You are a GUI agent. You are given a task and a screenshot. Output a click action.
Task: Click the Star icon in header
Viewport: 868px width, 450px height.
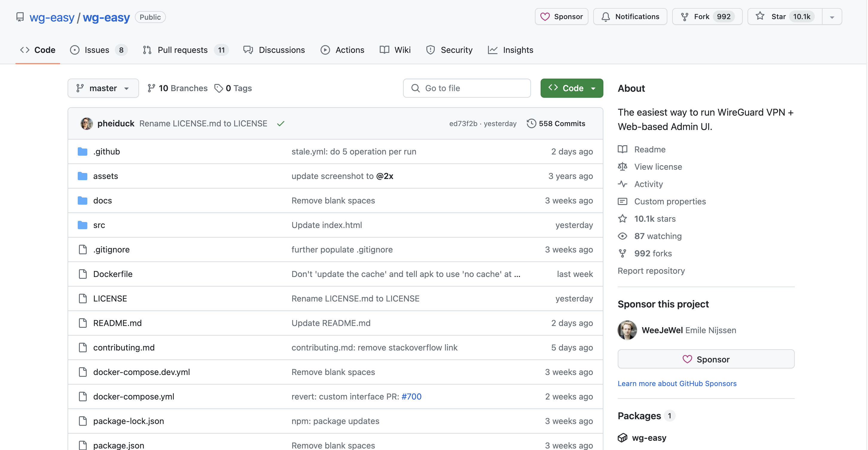(759, 16)
